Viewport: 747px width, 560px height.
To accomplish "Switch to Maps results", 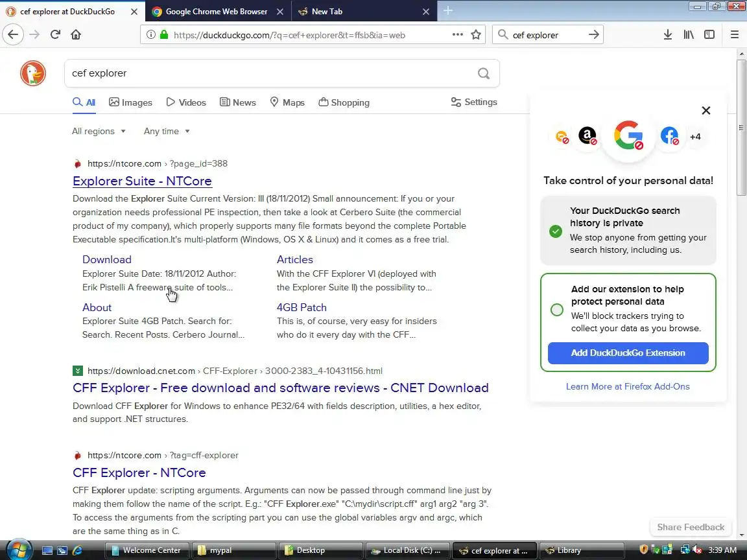I will pyautogui.click(x=287, y=102).
